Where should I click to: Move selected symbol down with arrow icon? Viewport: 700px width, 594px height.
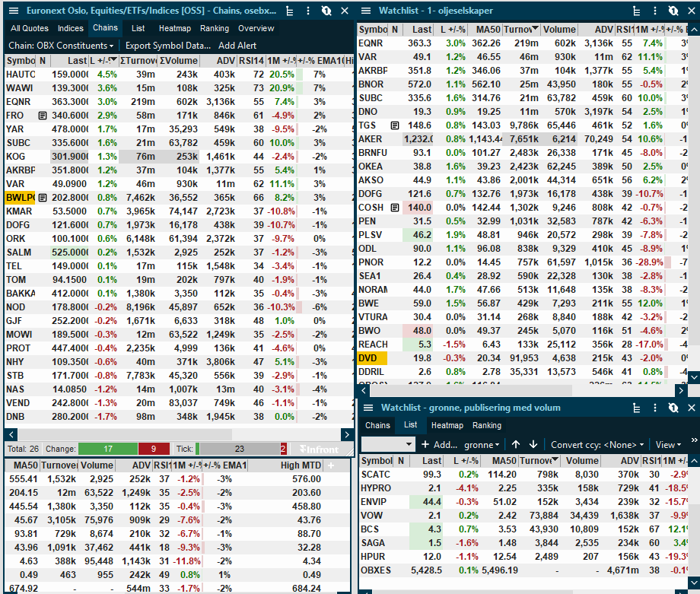[533, 444]
